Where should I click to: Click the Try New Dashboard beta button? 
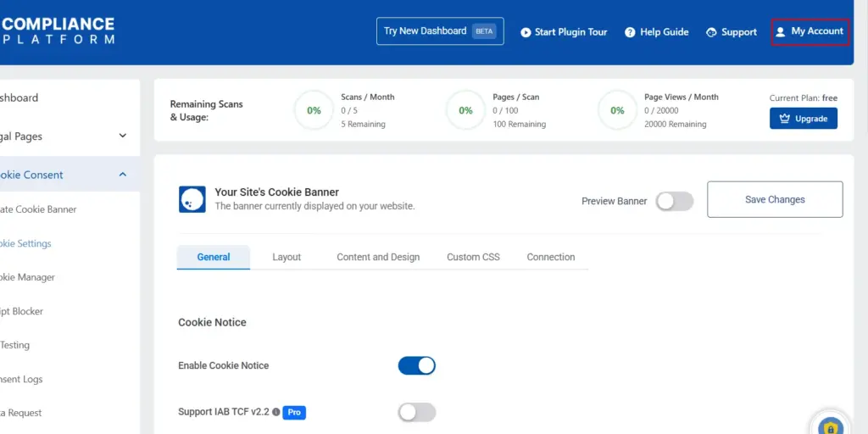[x=440, y=31]
